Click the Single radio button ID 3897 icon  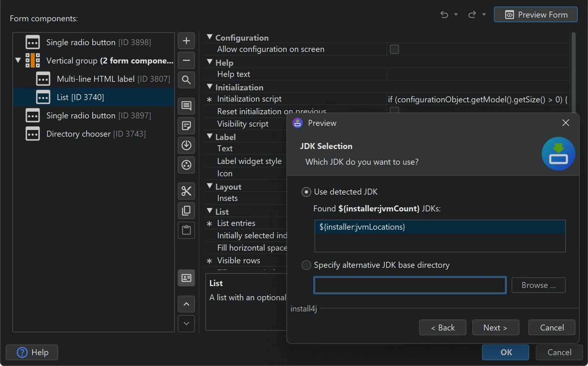pyautogui.click(x=33, y=115)
